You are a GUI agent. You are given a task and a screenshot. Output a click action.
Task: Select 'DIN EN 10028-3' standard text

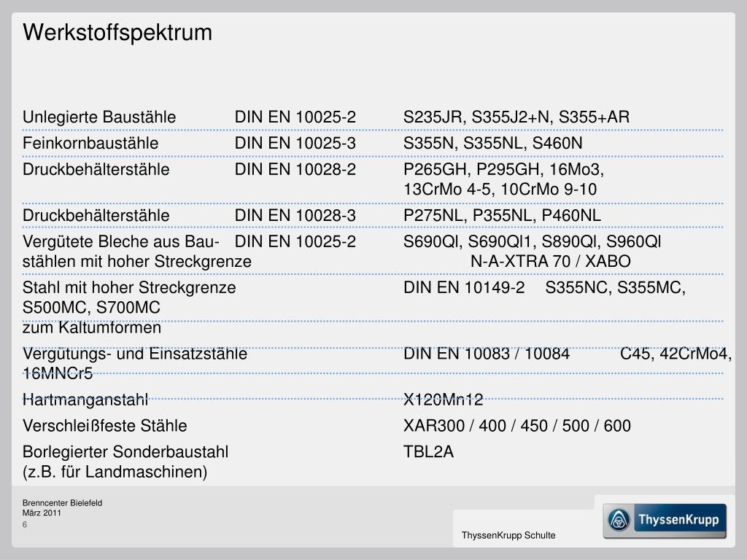coord(295,216)
